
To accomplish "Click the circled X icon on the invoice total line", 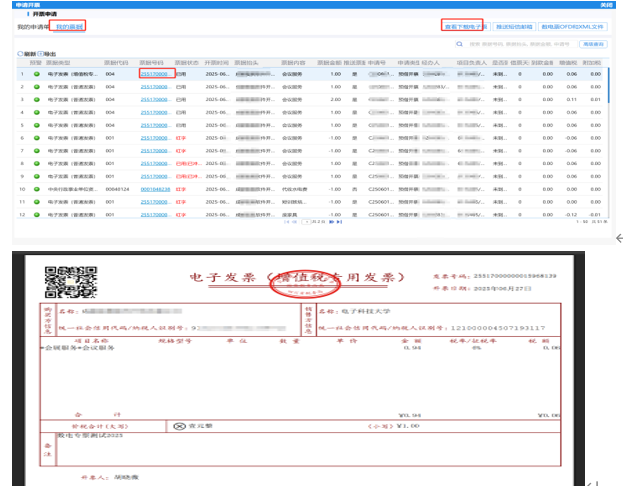I will (181, 425).
